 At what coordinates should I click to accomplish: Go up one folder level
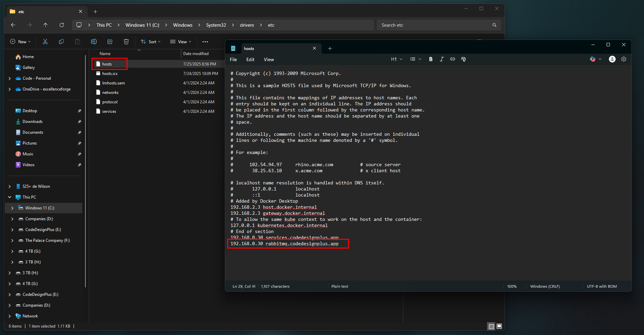[x=46, y=25]
